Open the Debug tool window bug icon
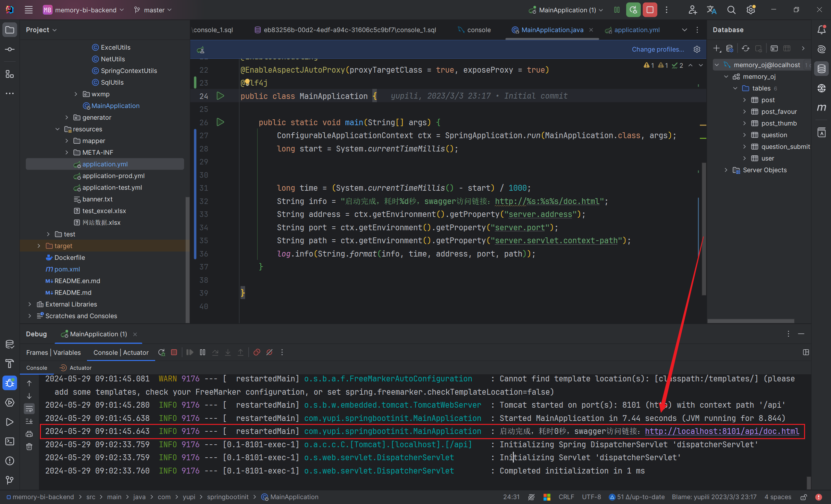This screenshot has width=831, height=504. 10,383
